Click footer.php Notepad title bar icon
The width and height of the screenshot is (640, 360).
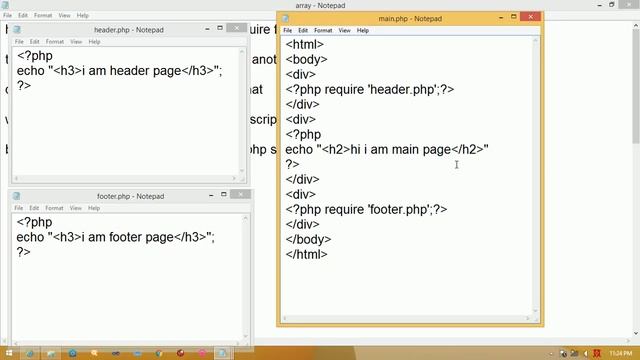click(17, 196)
